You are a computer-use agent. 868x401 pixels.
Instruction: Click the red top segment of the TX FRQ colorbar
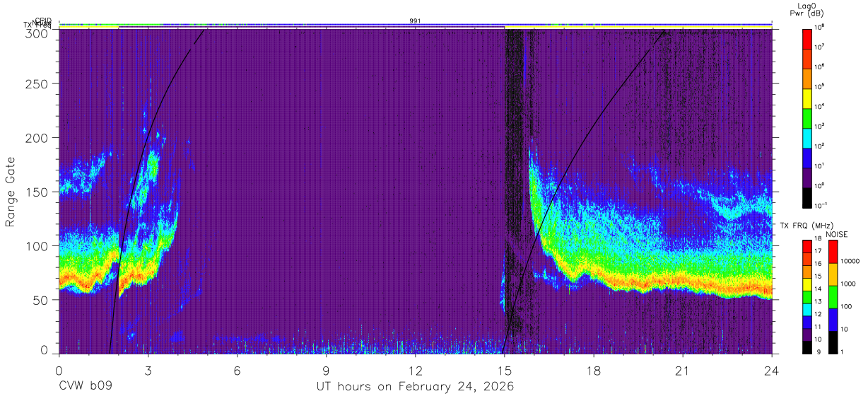click(806, 248)
